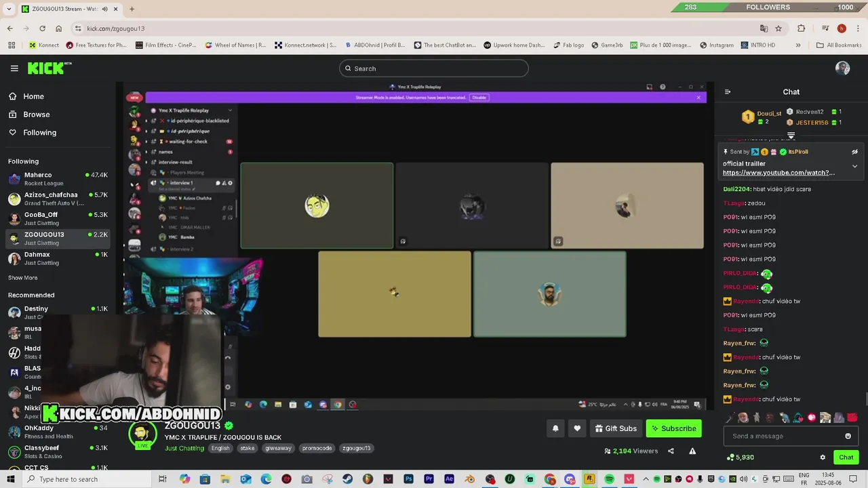Click the Just Chatting category link

tap(184, 449)
